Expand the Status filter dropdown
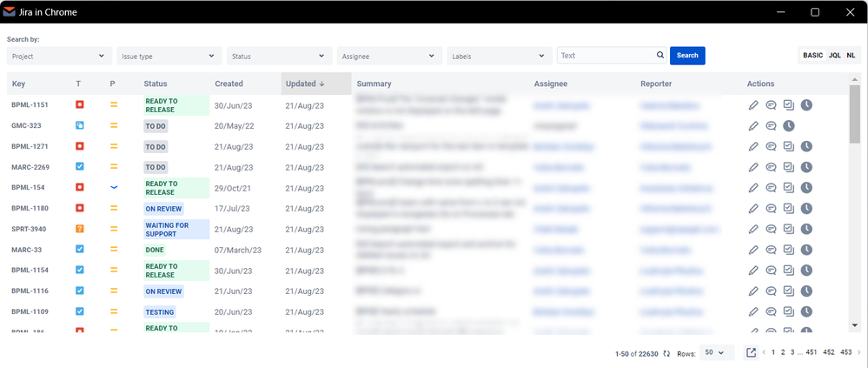The image size is (868, 368). click(x=279, y=56)
